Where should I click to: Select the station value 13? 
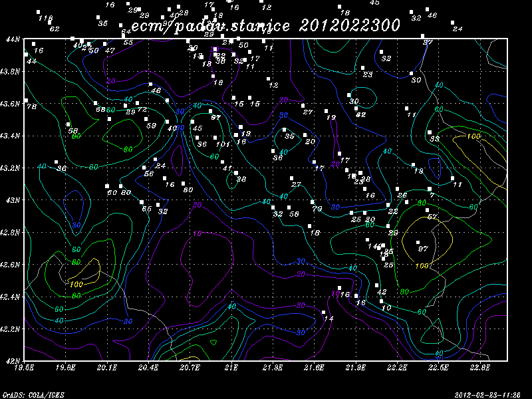[418, 171]
